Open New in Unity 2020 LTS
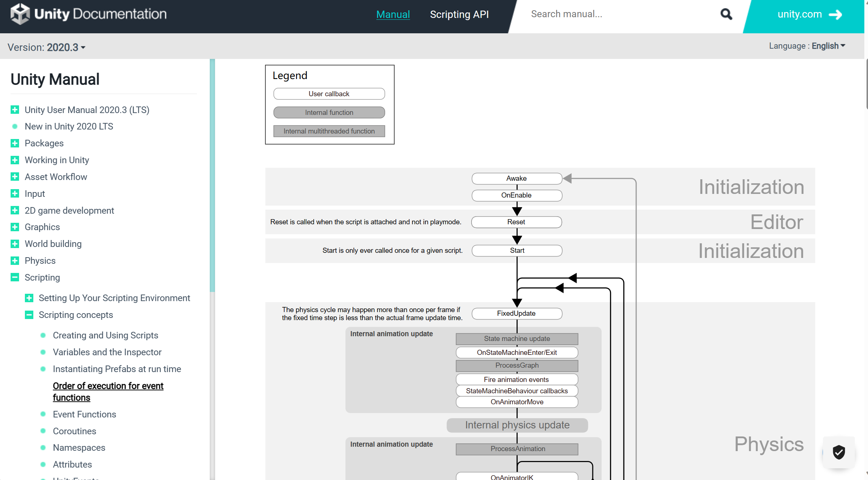 [69, 127]
